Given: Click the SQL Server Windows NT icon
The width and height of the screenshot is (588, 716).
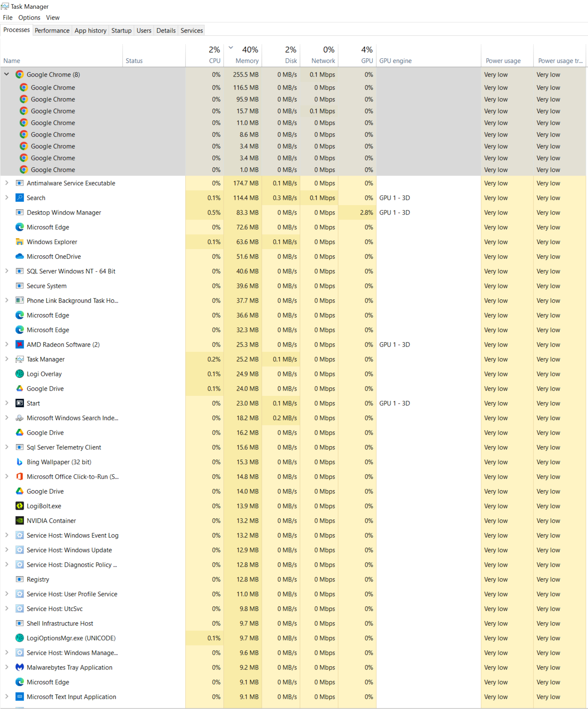Looking at the screenshot, I should 20,271.
